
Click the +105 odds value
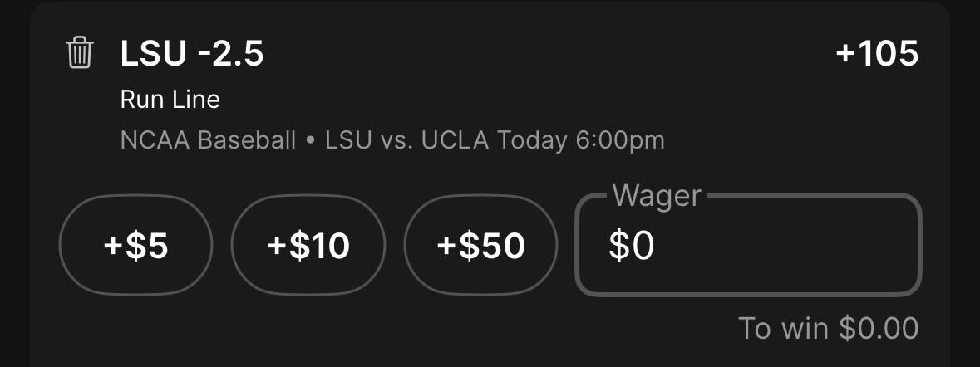[877, 53]
